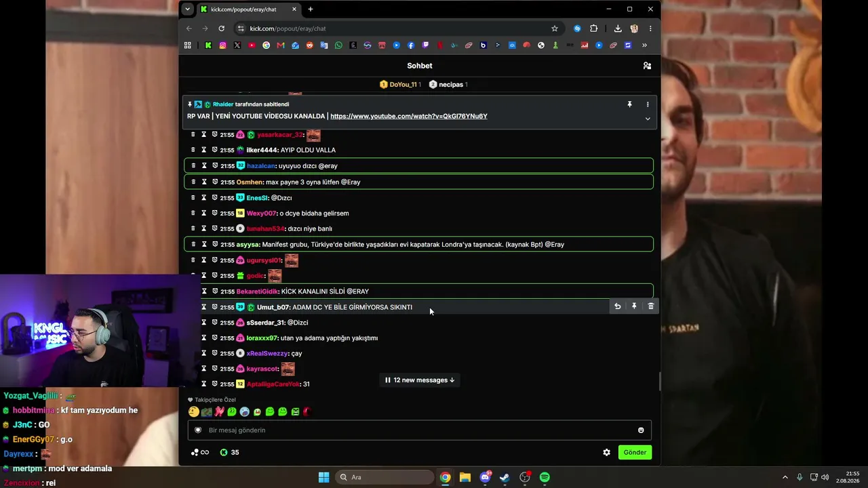This screenshot has width=868, height=488.
Task: Time out user hazalcan with hourglass icon
Action: click(203, 165)
